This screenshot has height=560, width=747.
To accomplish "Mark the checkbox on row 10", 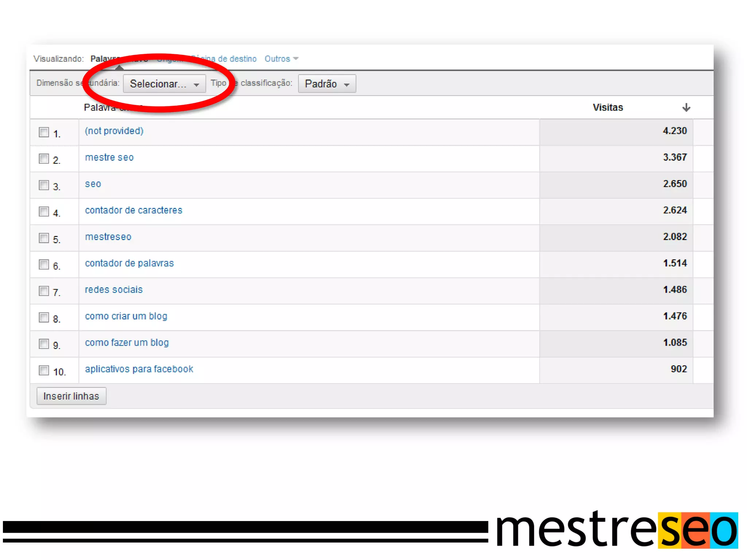I will pos(44,370).
